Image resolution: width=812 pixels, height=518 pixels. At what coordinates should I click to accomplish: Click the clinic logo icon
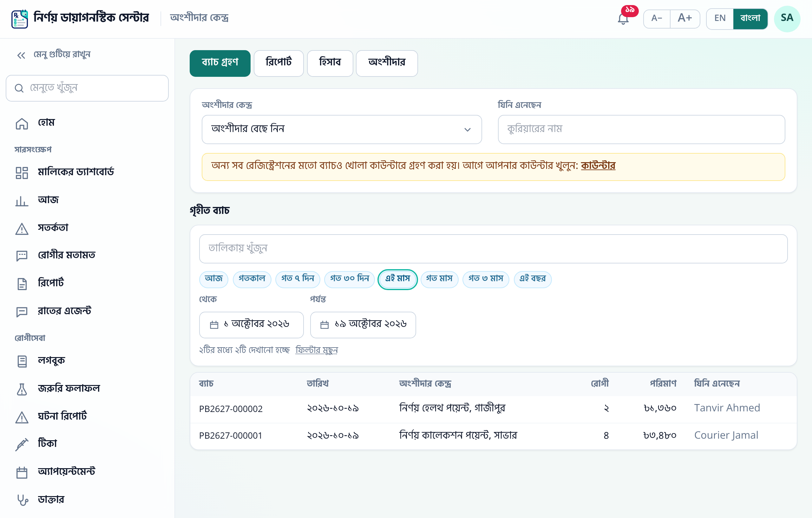[20, 19]
